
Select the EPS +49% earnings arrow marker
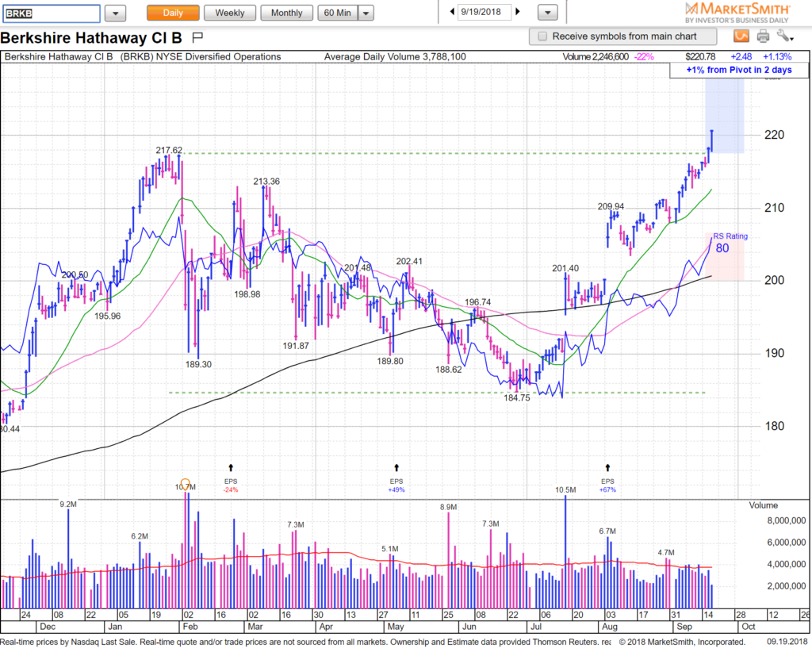coord(396,467)
